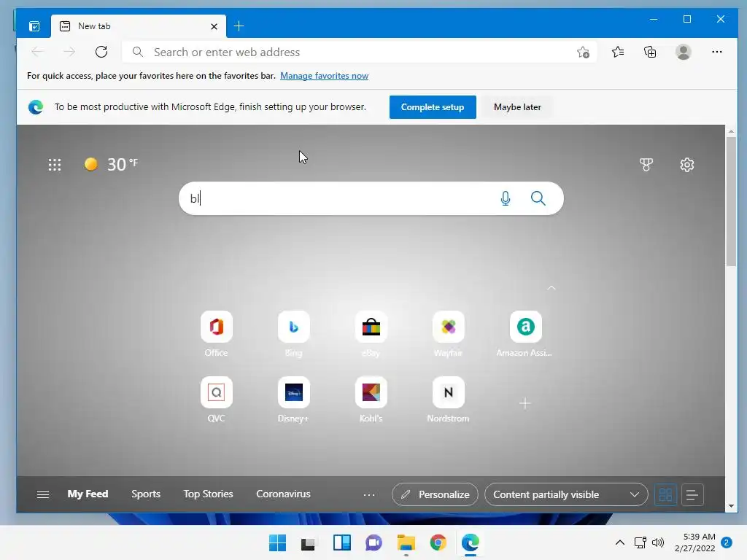Open Settings and more menu
The height and width of the screenshot is (560, 747).
[x=716, y=52]
